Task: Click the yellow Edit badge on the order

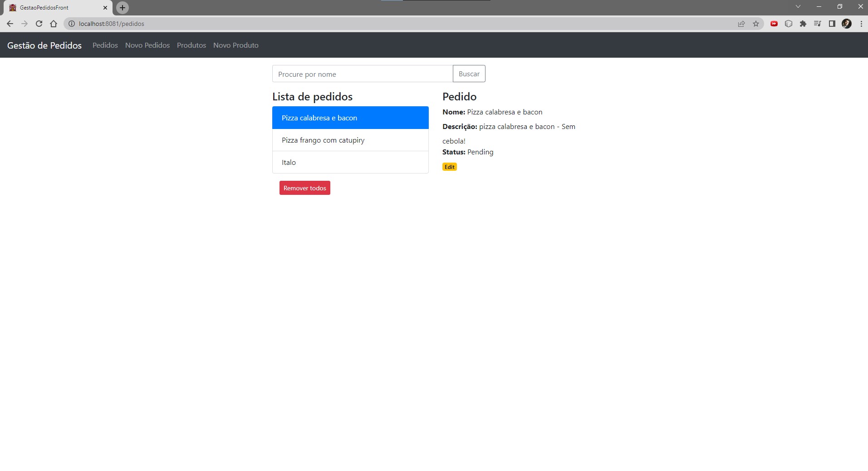Action: pos(449,167)
